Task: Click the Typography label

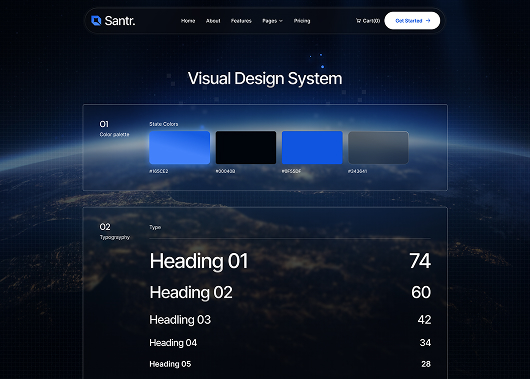Action: [115, 237]
